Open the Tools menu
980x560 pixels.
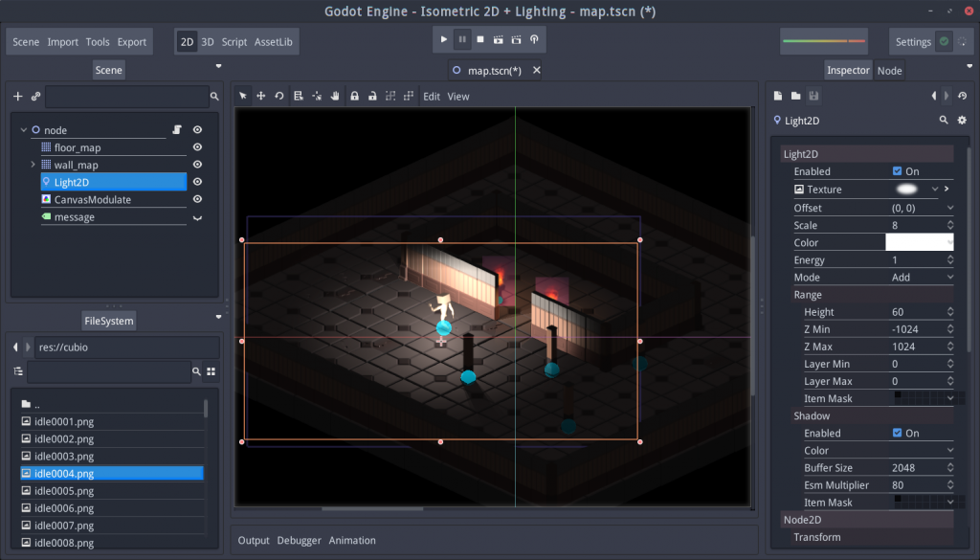point(98,41)
